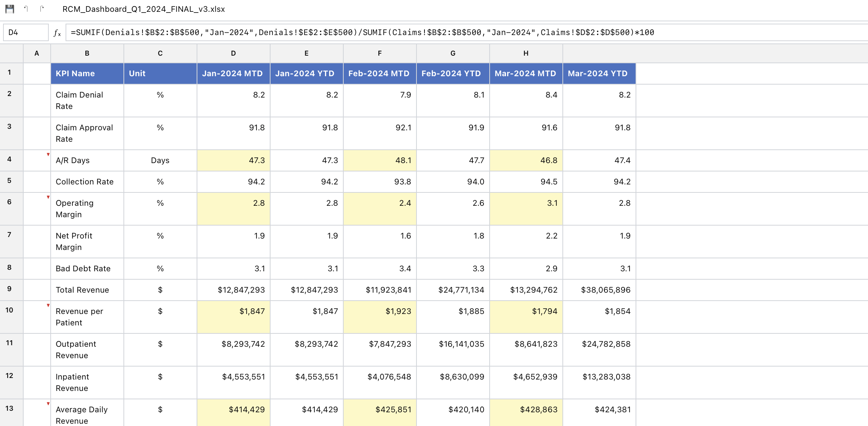Viewport: 868px width, 426px height.
Task: Click the Name Box showing D4
Action: [x=26, y=32]
